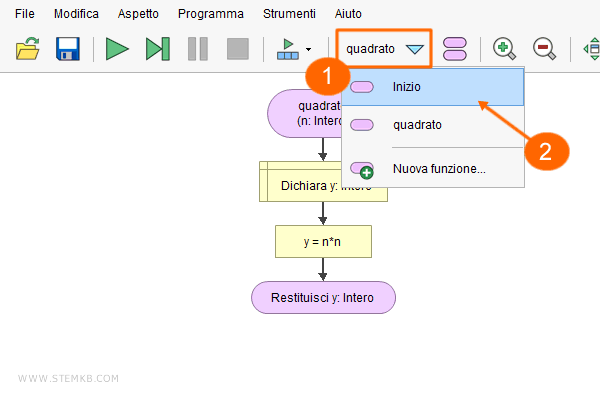The height and width of the screenshot is (403, 600).
Task: Stop the program with the square icon
Action: coord(237,48)
